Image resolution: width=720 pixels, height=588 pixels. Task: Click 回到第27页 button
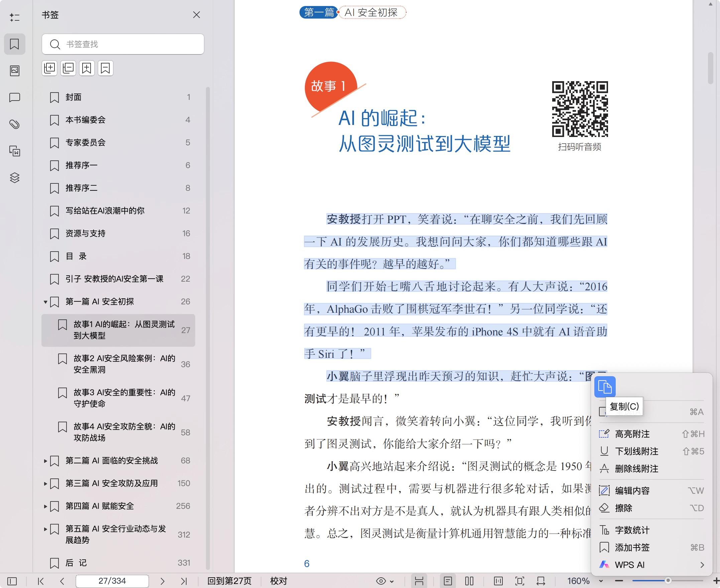229,581
